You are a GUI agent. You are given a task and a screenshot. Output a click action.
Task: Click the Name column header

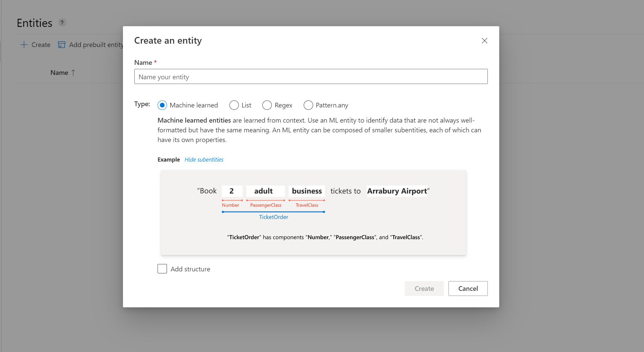[60, 73]
